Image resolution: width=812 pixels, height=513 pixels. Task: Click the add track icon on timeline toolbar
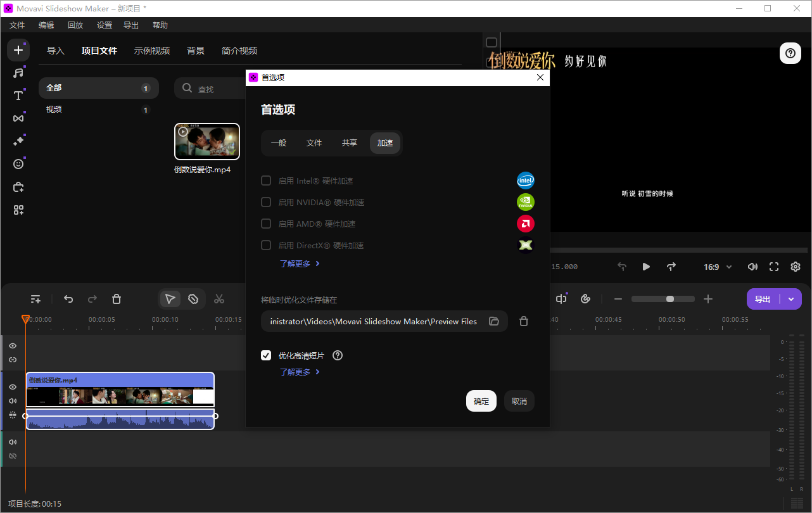(x=35, y=299)
